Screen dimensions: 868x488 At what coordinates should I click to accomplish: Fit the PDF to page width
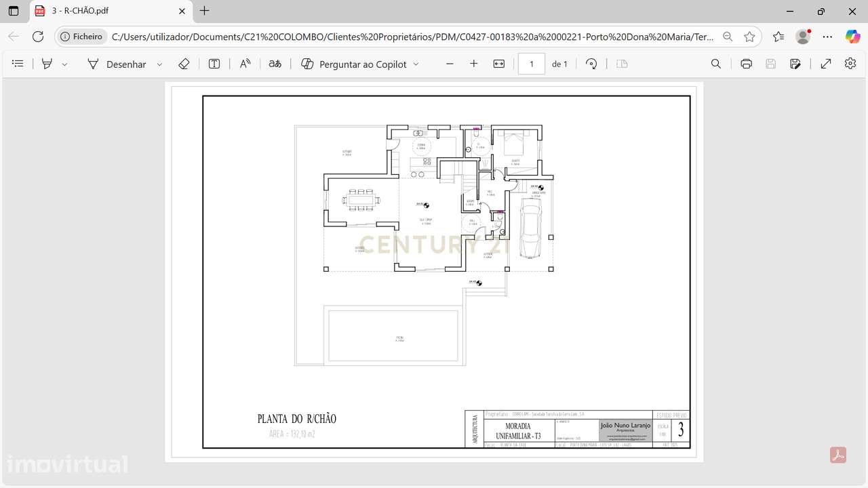point(498,64)
